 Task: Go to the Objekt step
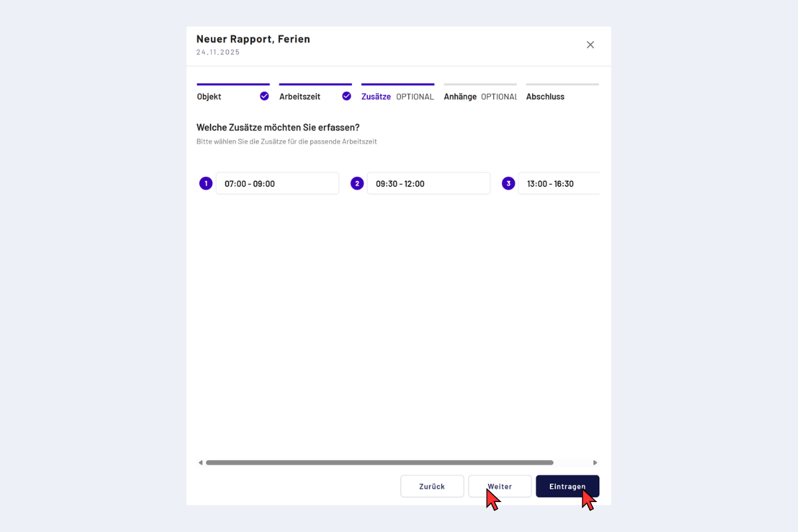209,96
